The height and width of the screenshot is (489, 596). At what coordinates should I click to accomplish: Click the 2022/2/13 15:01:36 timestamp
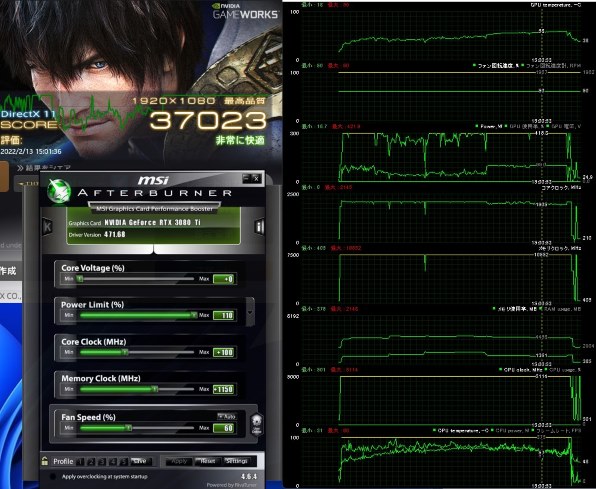pos(31,151)
